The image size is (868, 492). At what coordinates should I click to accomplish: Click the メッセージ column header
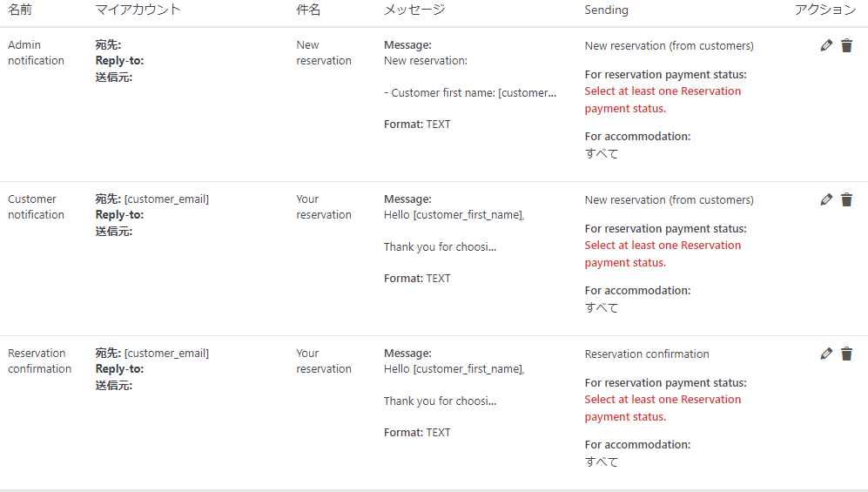click(x=414, y=10)
